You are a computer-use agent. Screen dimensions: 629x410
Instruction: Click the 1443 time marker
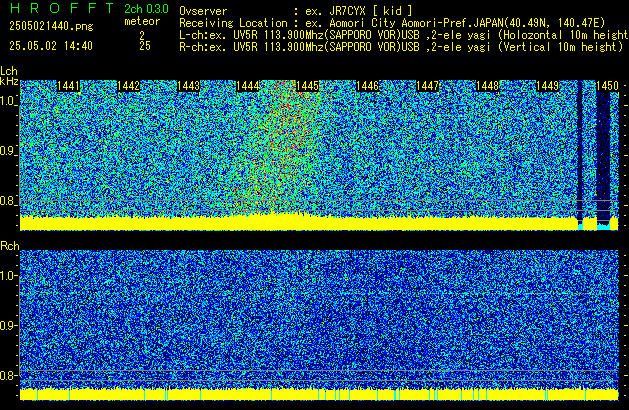pos(188,86)
